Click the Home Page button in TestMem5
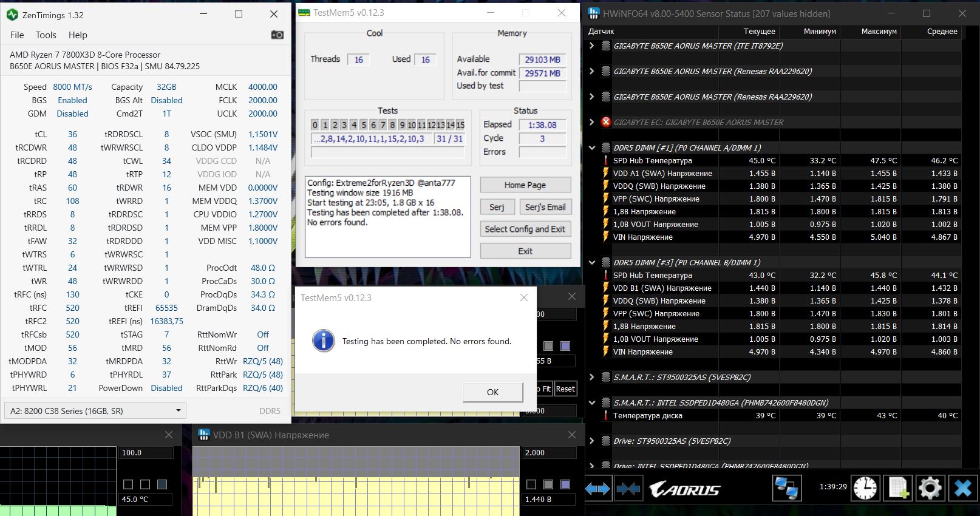Image resolution: width=980 pixels, height=516 pixels. (x=525, y=185)
